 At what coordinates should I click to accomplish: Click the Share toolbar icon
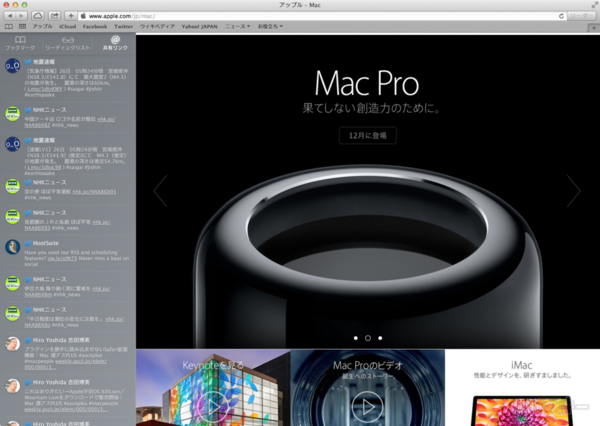tap(54, 16)
